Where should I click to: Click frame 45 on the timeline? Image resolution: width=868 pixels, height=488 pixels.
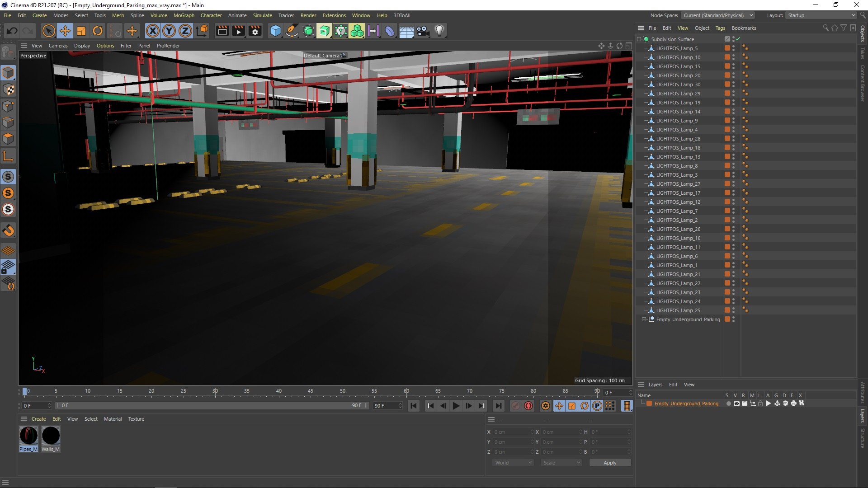[x=311, y=391]
